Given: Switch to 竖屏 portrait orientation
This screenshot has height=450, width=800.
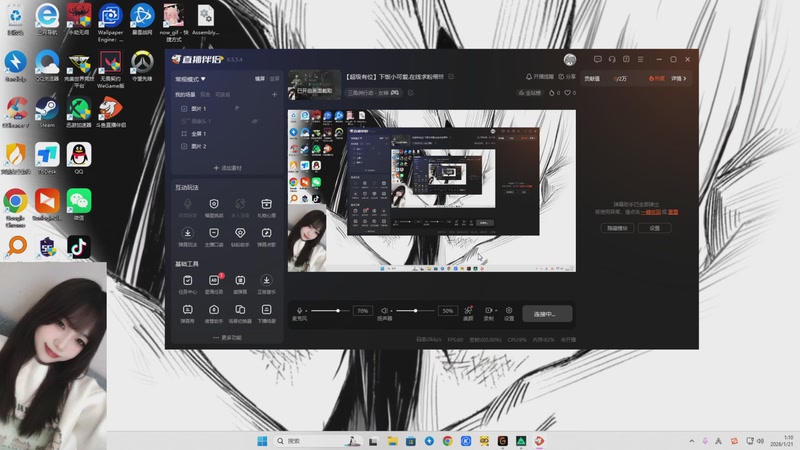Looking at the screenshot, I should 274,79.
